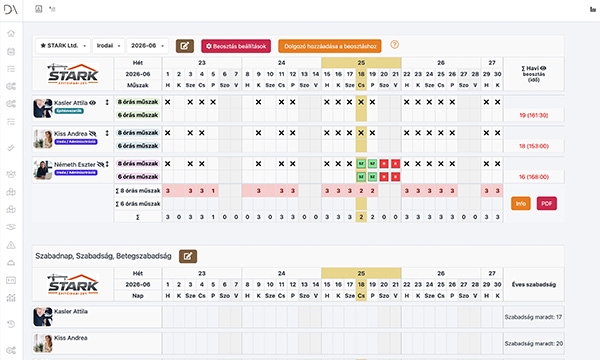Open the Irodai group dropdown

click(108, 46)
